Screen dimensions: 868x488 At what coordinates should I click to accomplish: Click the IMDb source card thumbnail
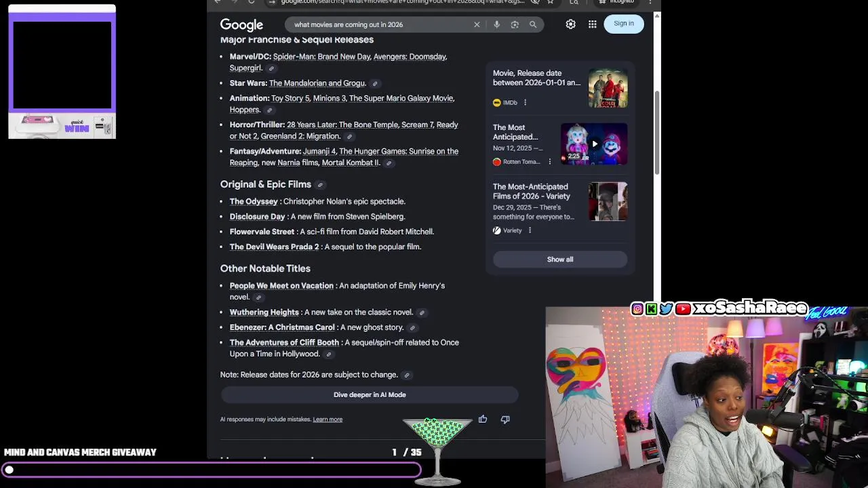(x=608, y=89)
